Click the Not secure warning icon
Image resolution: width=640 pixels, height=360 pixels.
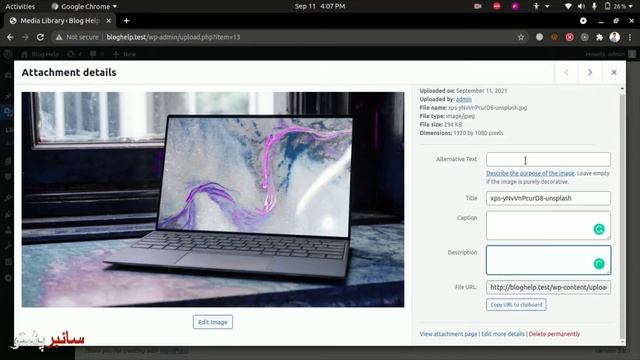59,37
